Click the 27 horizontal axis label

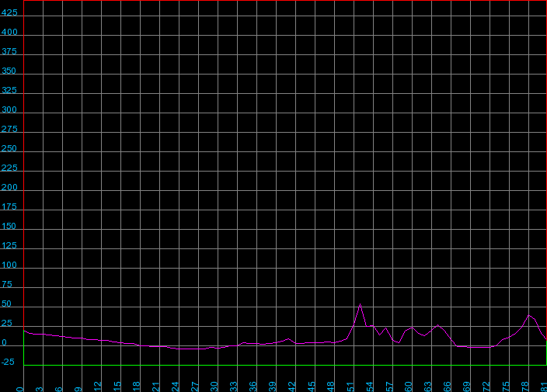[x=195, y=387]
